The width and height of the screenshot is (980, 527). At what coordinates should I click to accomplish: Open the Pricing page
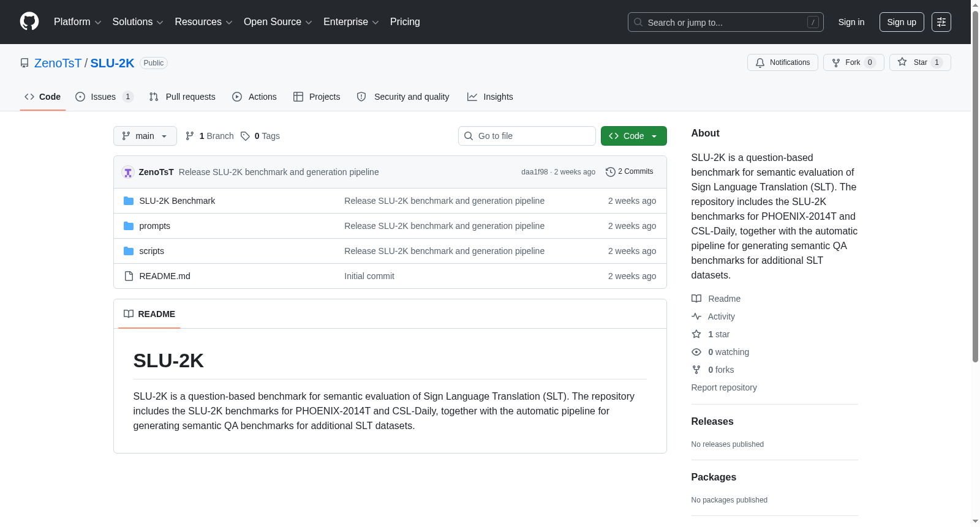[405, 22]
